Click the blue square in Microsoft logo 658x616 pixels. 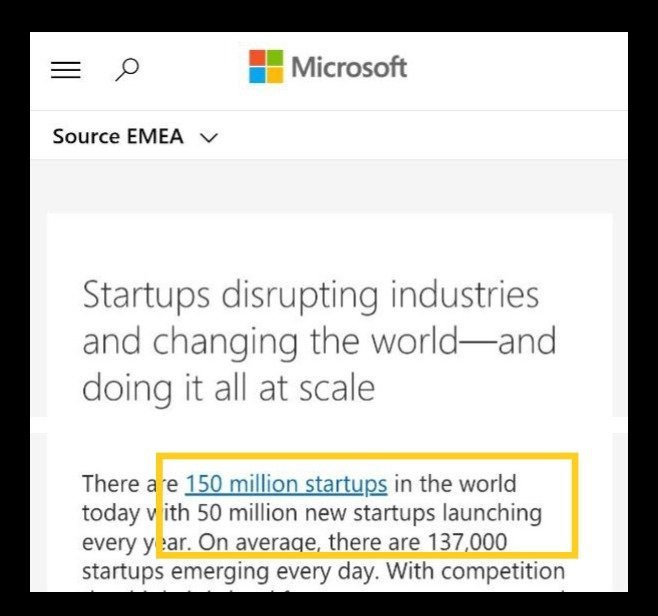click(x=258, y=76)
